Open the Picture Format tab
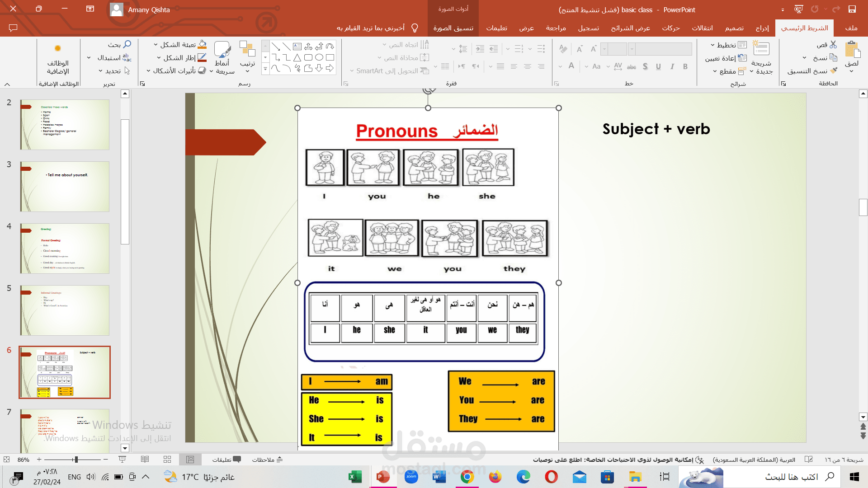Screen dimensions: 868x488 click(x=453, y=28)
